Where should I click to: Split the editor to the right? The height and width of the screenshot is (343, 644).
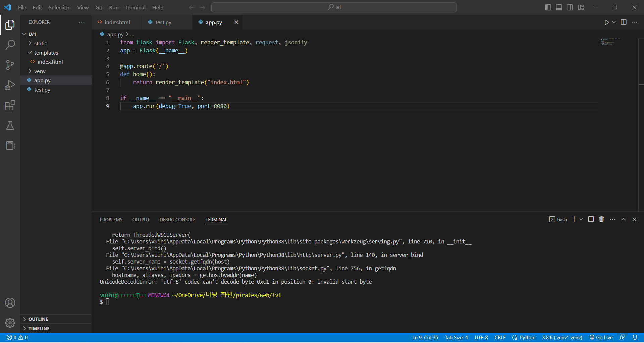pos(624,22)
